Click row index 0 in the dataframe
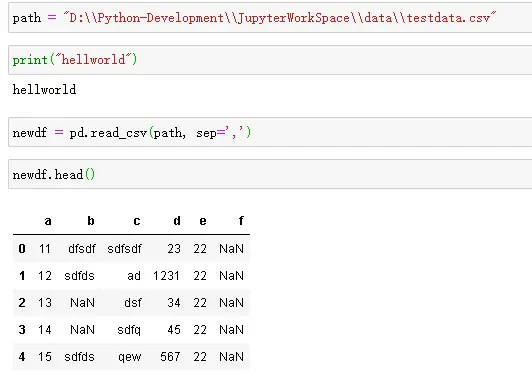The width and height of the screenshot is (532, 371). tap(22, 249)
